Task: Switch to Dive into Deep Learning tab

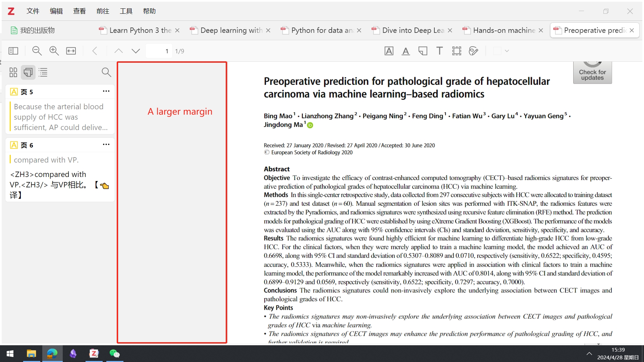Action: [413, 31]
